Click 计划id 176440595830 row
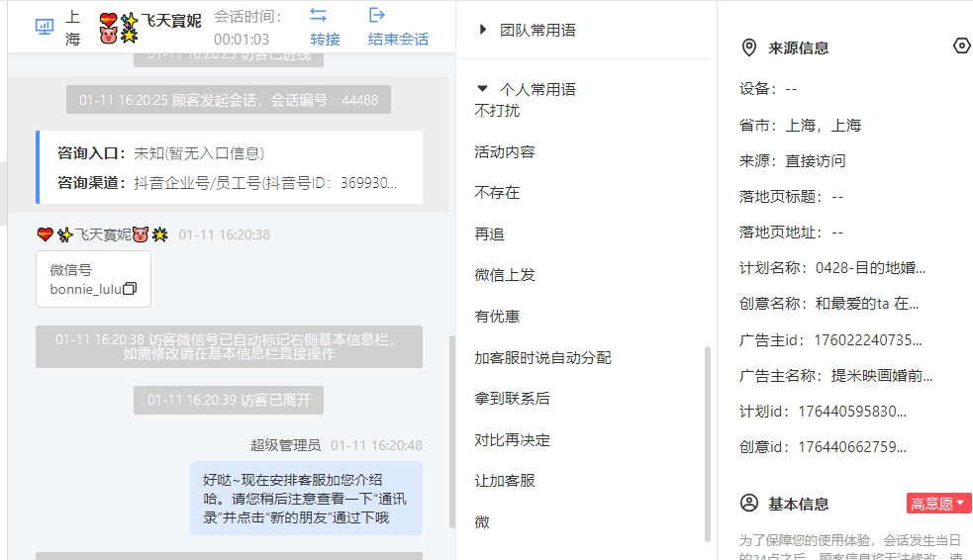The height and width of the screenshot is (560, 973). [823, 412]
